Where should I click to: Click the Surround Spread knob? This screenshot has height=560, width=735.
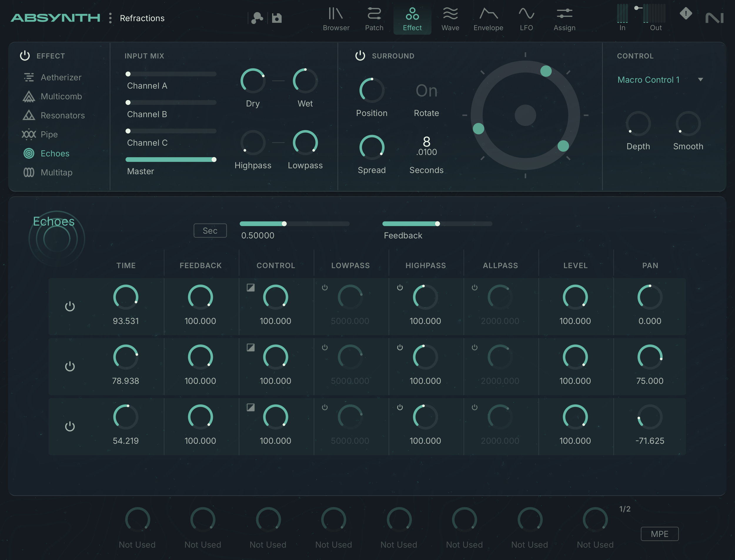click(x=372, y=147)
